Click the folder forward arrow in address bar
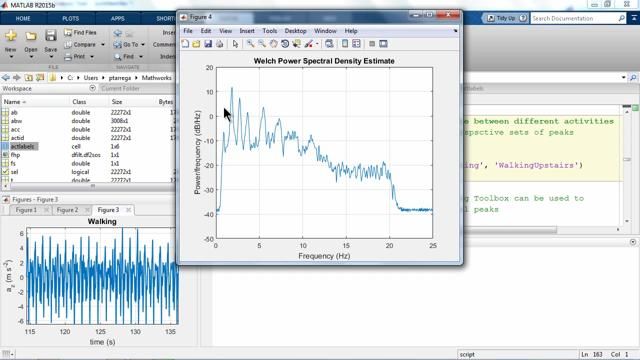 point(17,78)
